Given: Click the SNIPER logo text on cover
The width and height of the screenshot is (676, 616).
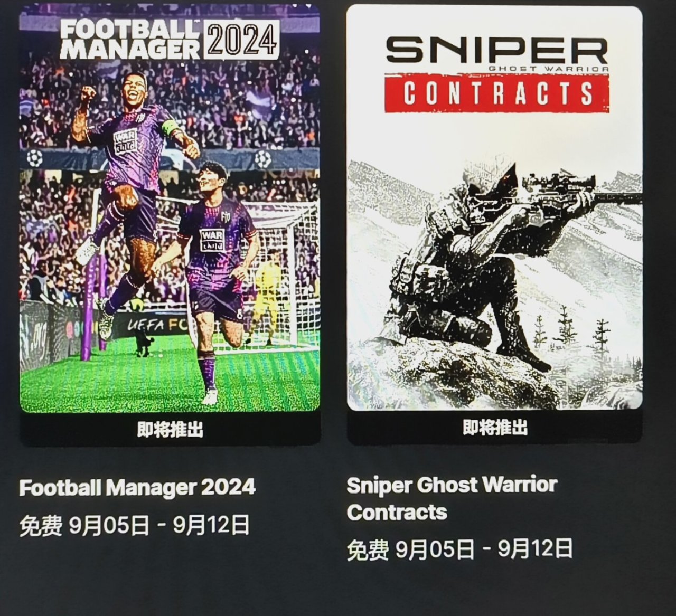Looking at the screenshot, I should tap(496, 49).
